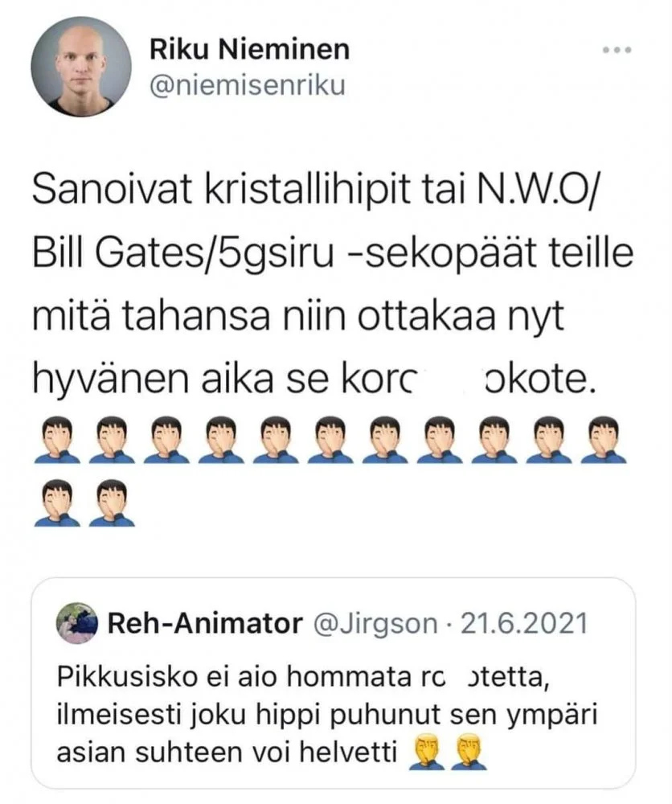Click the line starting 'Sanoivat kristallihipit'

(314, 191)
